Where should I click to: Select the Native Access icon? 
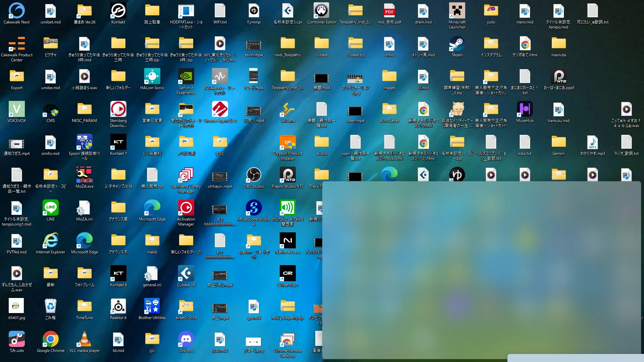point(287,241)
